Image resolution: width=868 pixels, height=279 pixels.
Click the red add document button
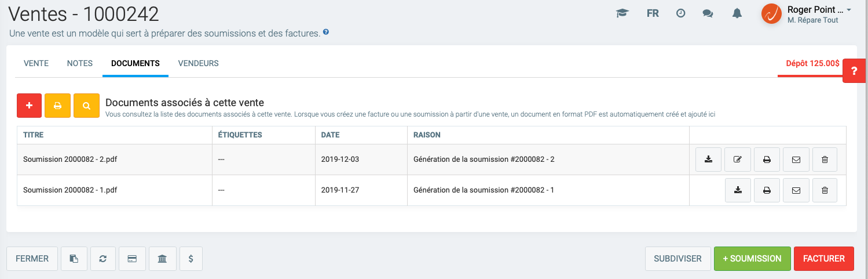click(29, 106)
